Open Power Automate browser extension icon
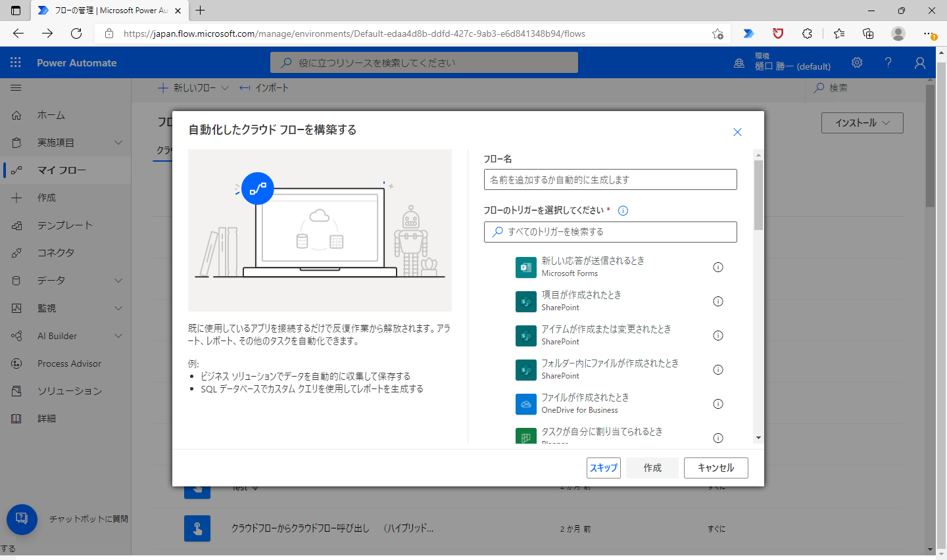Image resolution: width=947 pixels, height=560 pixels. pos(748,34)
